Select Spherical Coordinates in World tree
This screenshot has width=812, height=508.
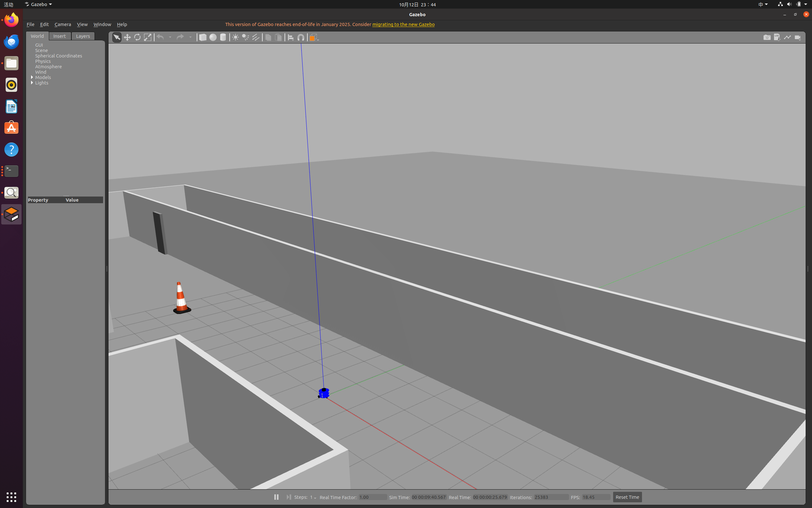58,56
